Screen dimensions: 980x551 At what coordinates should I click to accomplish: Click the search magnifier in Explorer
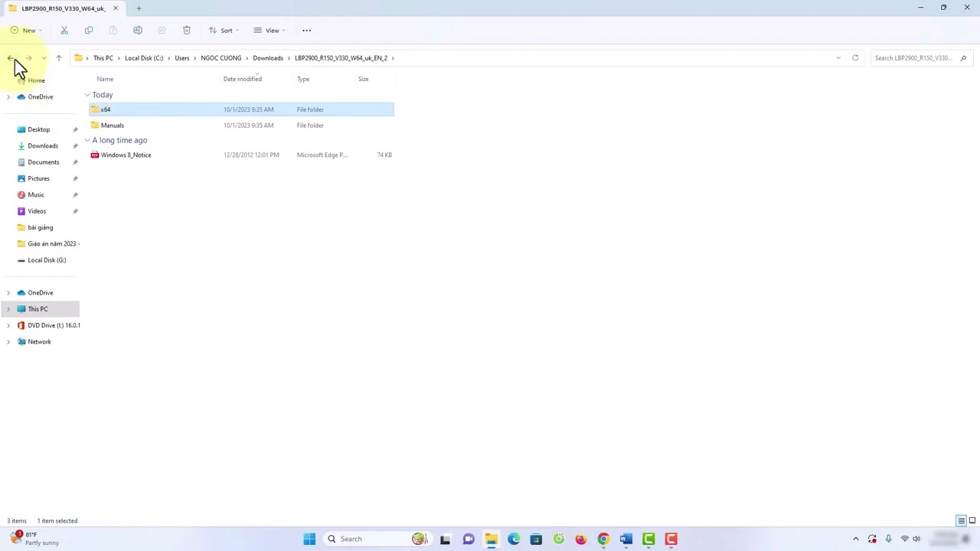tap(963, 58)
